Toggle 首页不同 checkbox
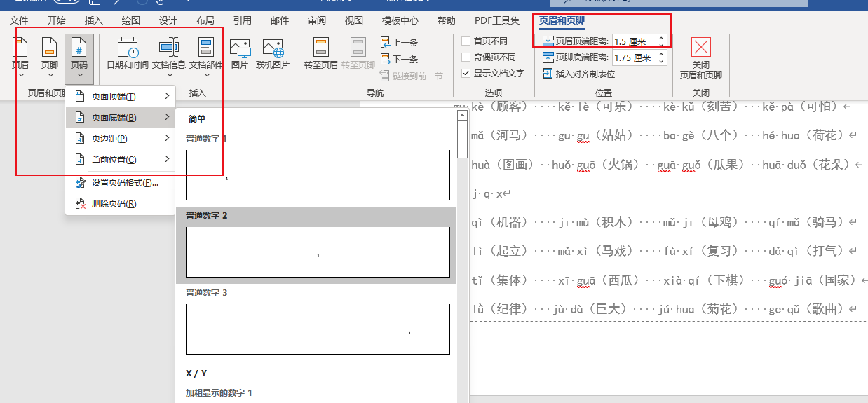The width and height of the screenshot is (868, 403). point(466,41)
